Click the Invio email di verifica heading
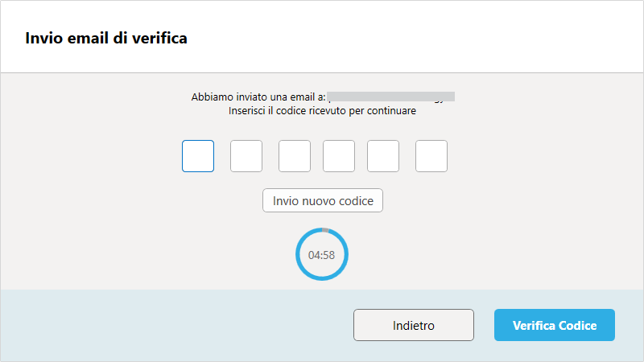The width and height of the screenshot is (644, 362). (x=106, y=38)
